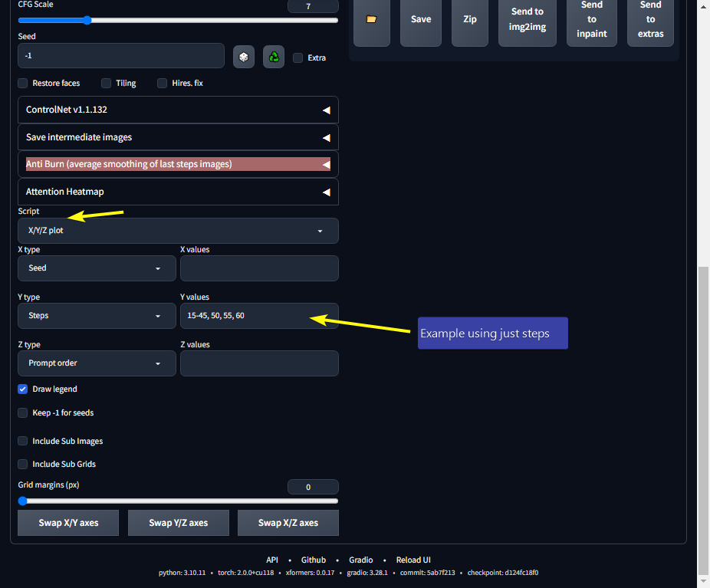Click the random seed dice icon
This screenshot has width=710, height=588.
coord(244,56)
